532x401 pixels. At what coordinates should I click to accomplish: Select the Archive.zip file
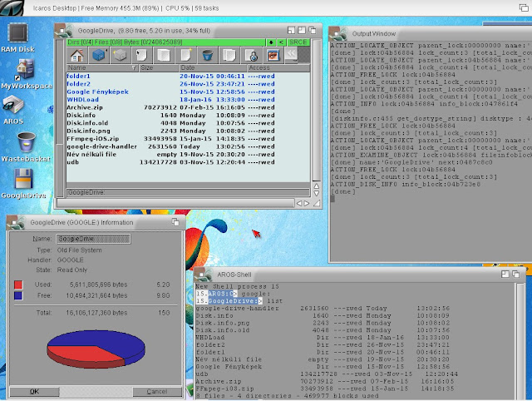coord(188,107)
